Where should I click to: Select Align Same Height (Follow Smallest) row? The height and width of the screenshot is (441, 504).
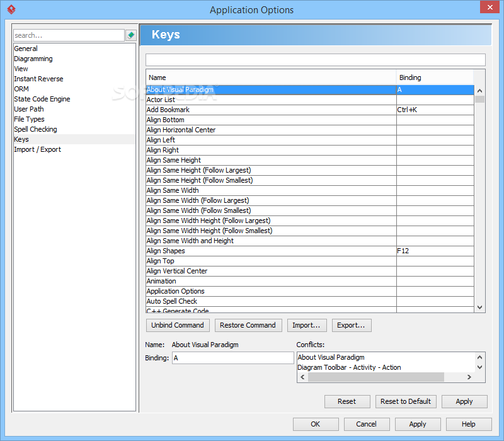click(310, 180)
